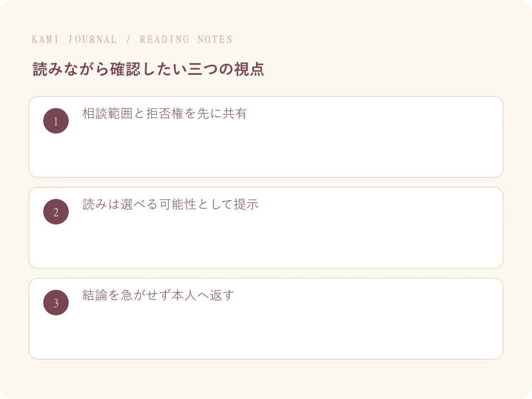This screenshot has width=532, height=399.
Task: Click the number 3 circle badge
Action: coord(56,303)
